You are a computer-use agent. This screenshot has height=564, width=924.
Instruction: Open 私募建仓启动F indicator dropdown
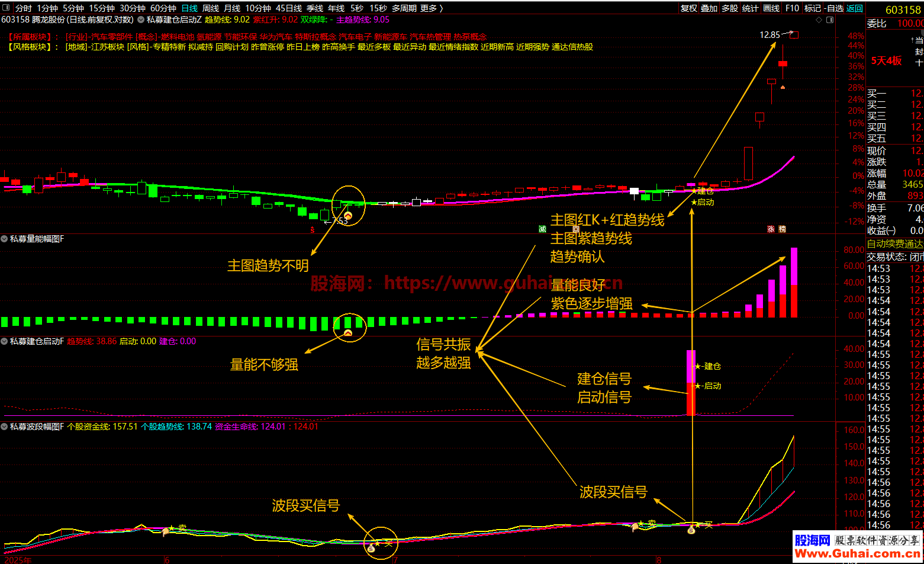pyautogui.click(x=5, y=341)
